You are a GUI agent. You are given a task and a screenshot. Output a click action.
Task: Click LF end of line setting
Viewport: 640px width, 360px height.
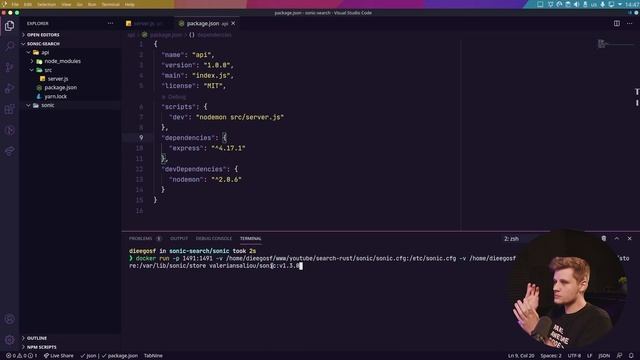pyautogui.click(x=589, y=356)
